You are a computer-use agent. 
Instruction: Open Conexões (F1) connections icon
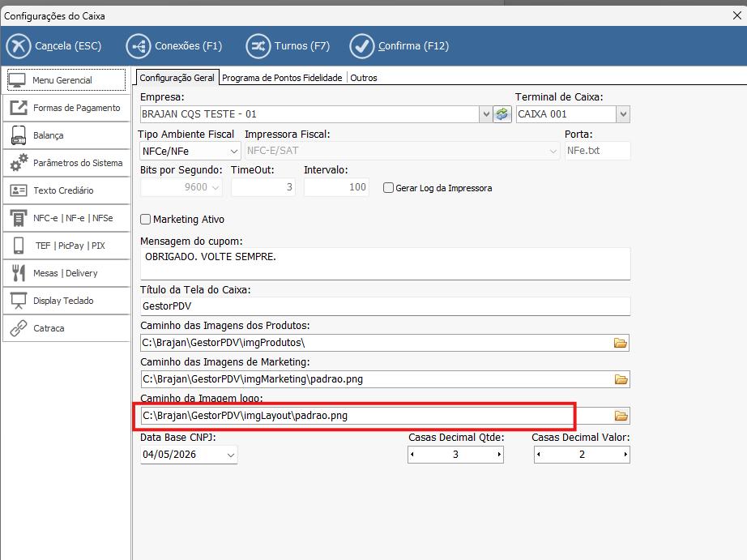[138, 46]
